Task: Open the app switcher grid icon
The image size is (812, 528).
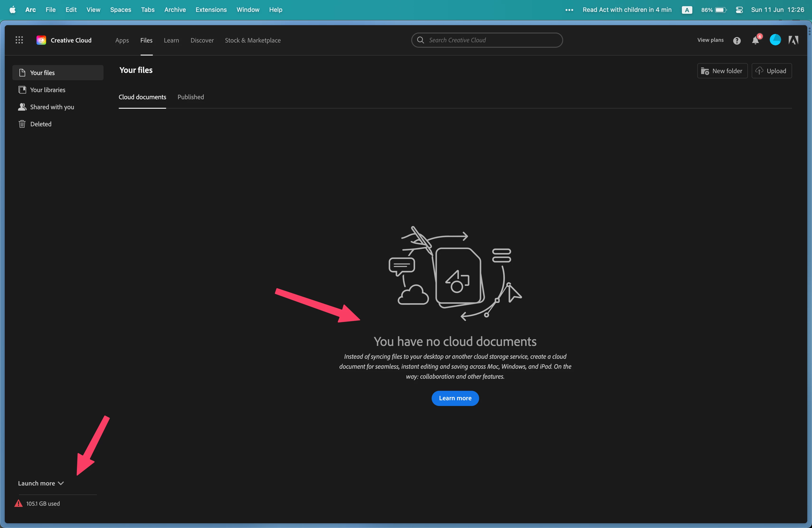Action: coord(19,40)
